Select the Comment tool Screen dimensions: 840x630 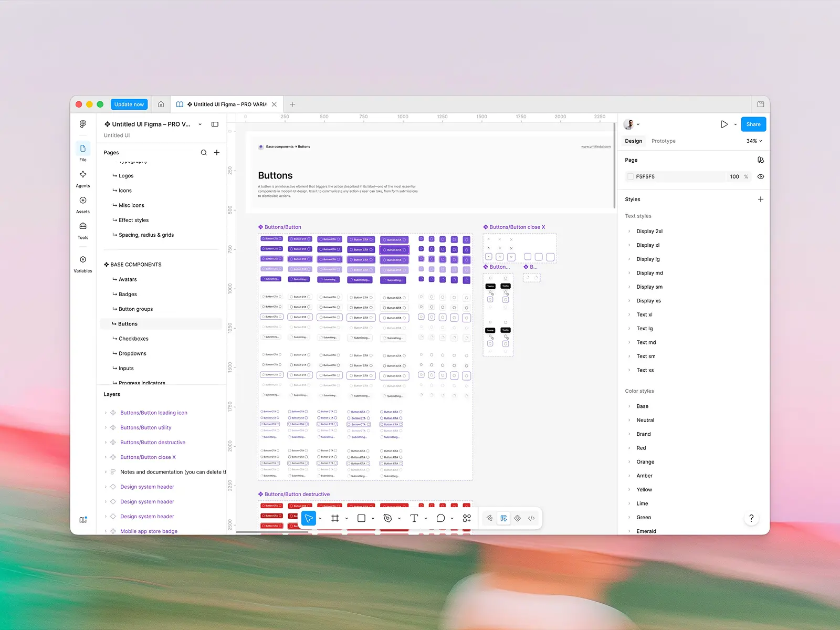point(440,518)
